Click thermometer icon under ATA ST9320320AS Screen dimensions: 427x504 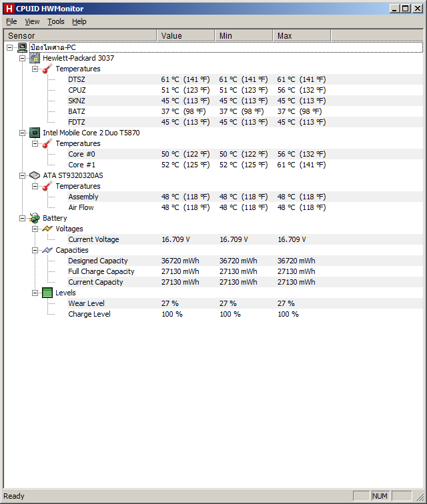47,186
